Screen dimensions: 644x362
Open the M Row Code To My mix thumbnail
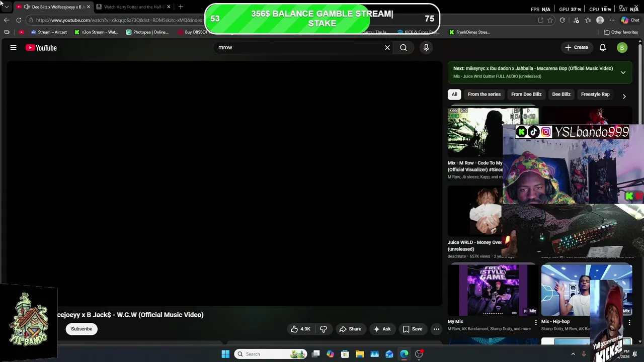tap(475, 132)
